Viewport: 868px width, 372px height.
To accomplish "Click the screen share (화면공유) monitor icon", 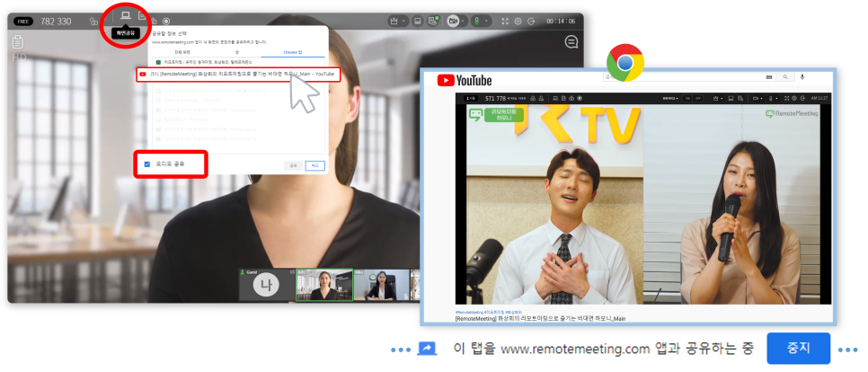I will 126,15.
